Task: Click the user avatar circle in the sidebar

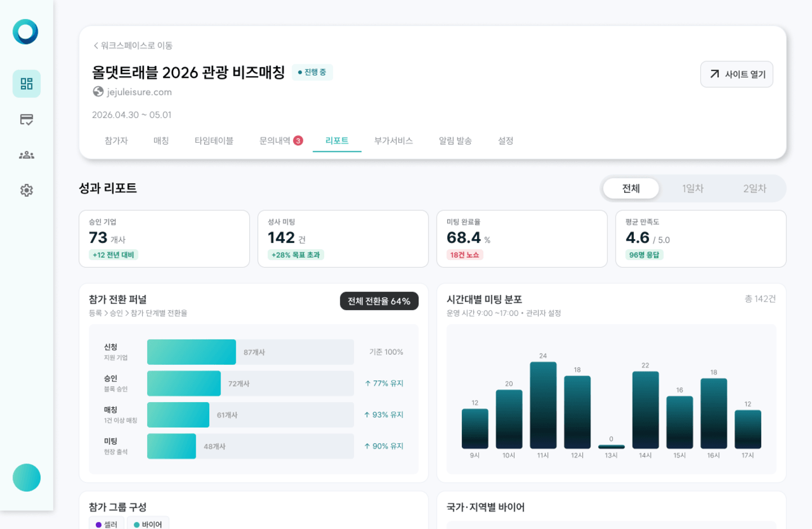Action: 27,478
